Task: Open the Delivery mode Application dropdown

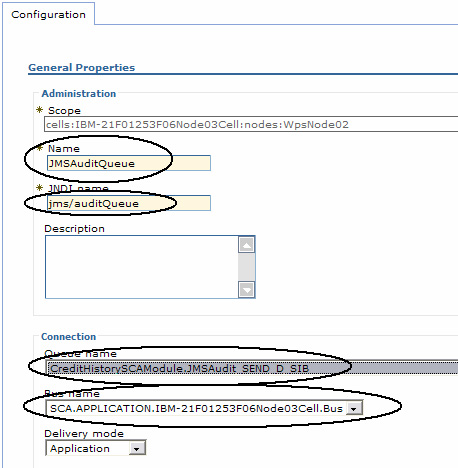Action: tap(96, 448)
